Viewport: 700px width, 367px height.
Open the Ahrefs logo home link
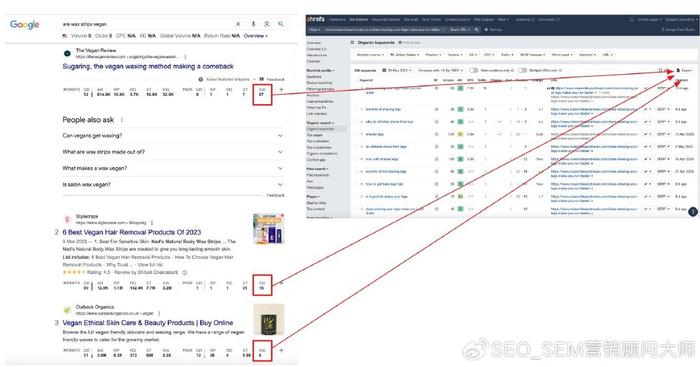[x=316, y=19]
